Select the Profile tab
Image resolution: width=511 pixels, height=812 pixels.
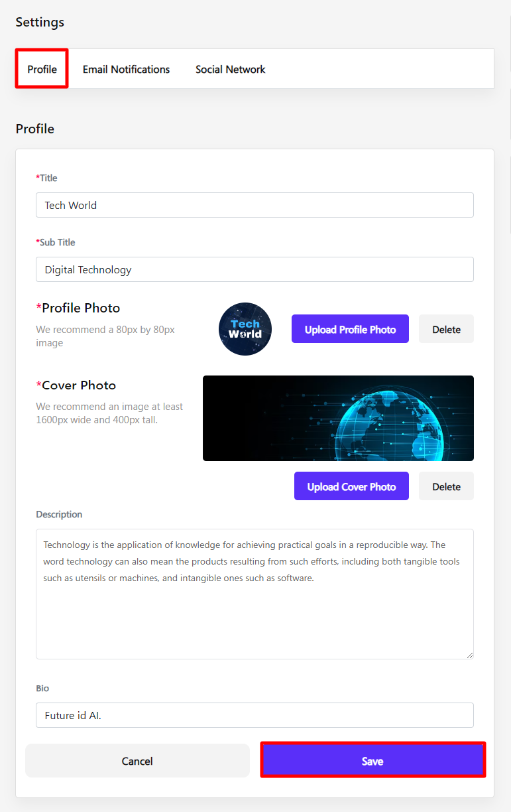(x=42, y=69)
